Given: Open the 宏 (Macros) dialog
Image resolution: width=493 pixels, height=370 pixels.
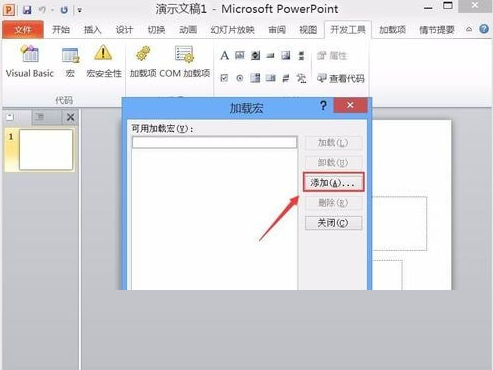Looking at the screenshot, I should click(x=70, y=62).
